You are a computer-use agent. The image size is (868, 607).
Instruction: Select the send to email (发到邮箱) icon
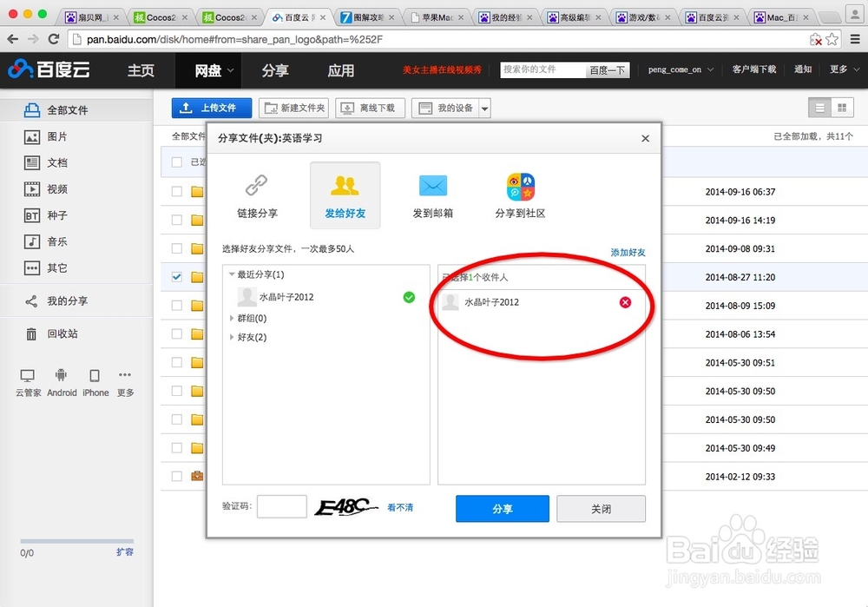point(433,185)
